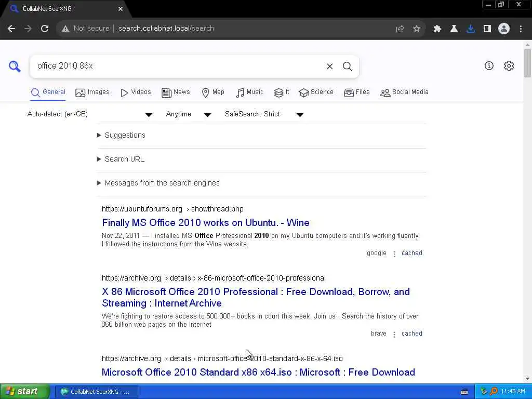Image resolution: width=532 pixels, height=399 pixels.
Task: Switch to Files category tab
Action: 356,92
